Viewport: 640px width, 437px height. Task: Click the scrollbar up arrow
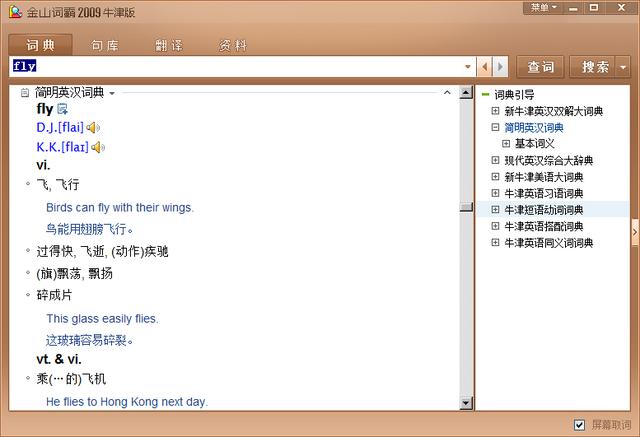coord(466,93)
